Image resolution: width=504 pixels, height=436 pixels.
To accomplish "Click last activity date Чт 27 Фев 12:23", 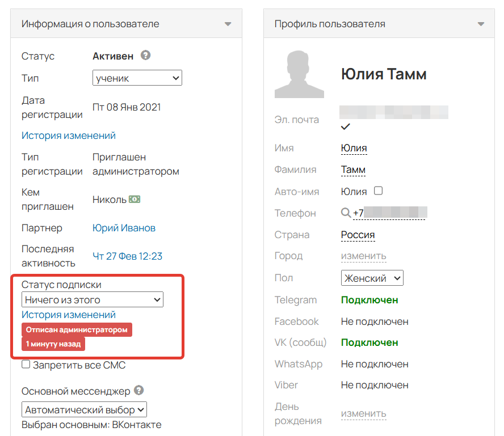I will (x=127, y=256).
